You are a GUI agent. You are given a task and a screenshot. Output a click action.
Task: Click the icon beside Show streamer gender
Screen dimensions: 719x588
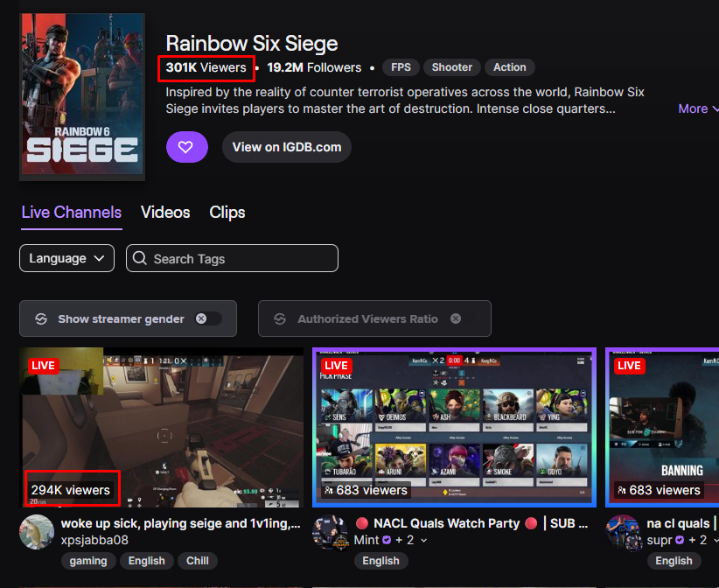41,318
